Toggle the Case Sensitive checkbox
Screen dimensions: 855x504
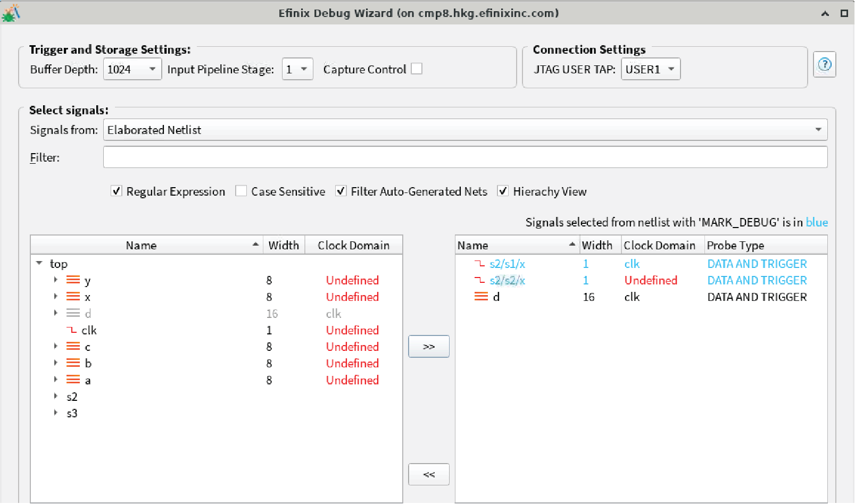241,191
